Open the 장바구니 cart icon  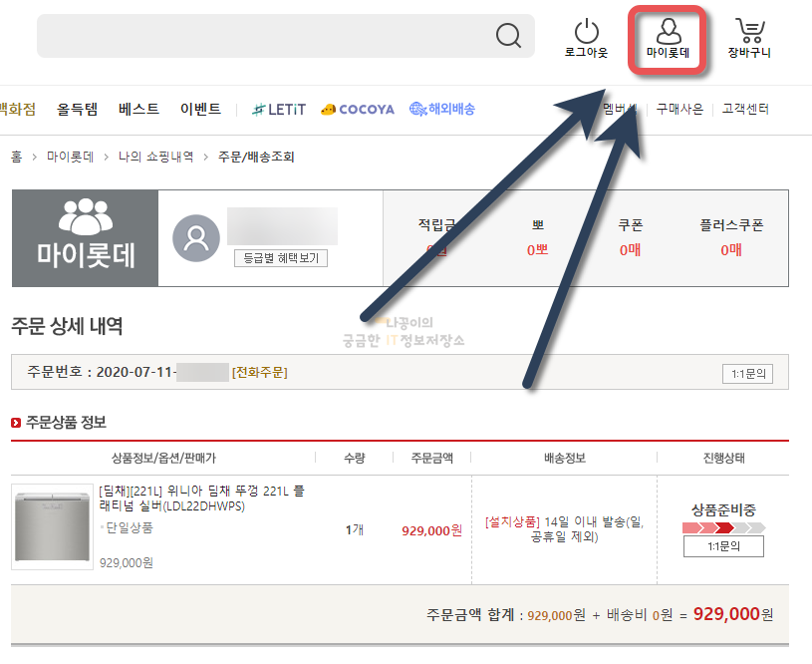749,31
